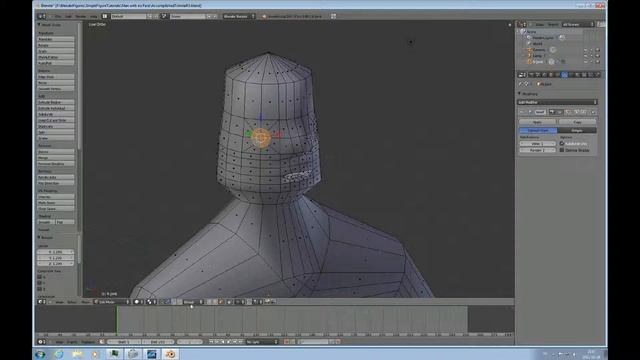This screenshot has width=640, height=360.
Task: Click the Timeline editor type icon
Action: pyautogui.click(x=41, y=342)
